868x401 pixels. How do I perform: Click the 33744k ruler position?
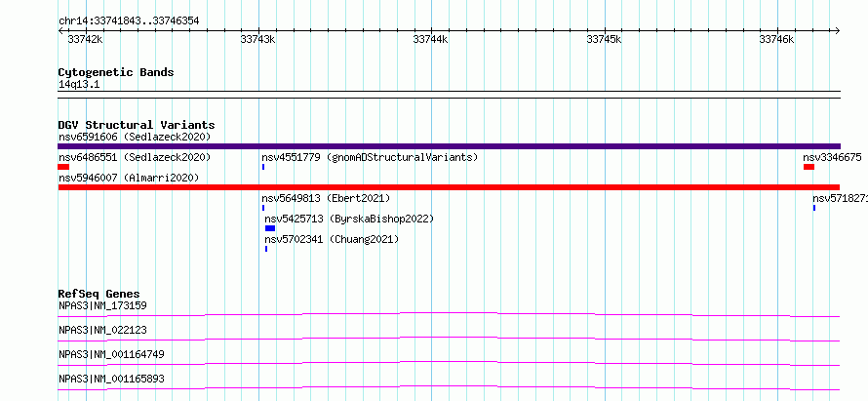tap(430, 39)
